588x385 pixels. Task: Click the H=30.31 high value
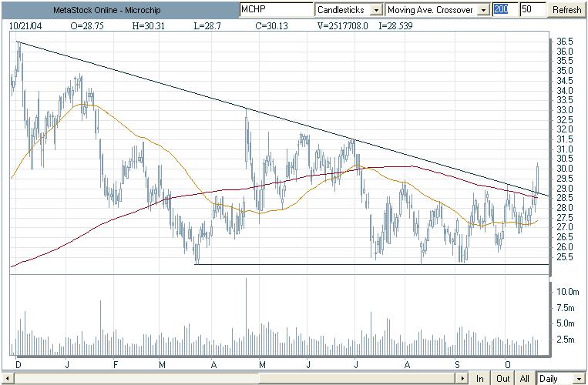click(147, 26)
